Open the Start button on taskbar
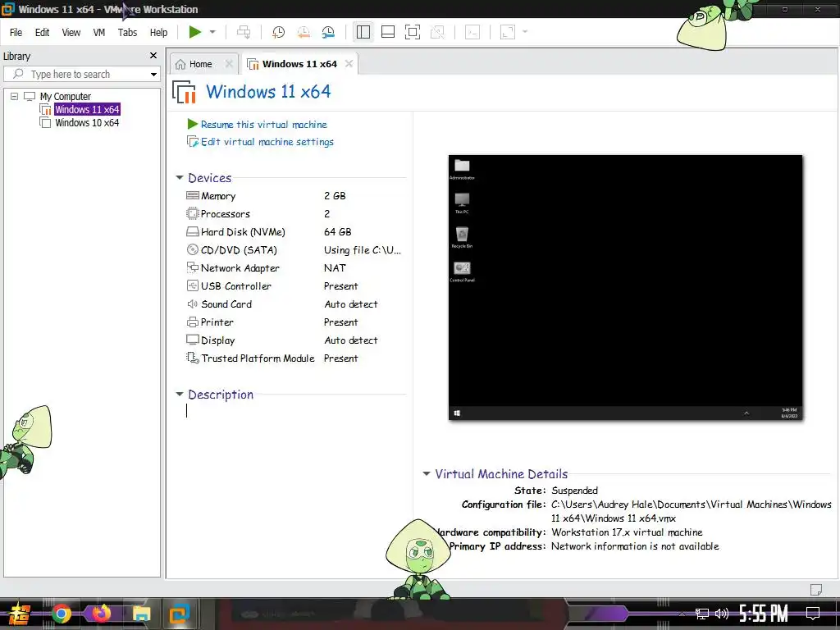 [20, 614]
